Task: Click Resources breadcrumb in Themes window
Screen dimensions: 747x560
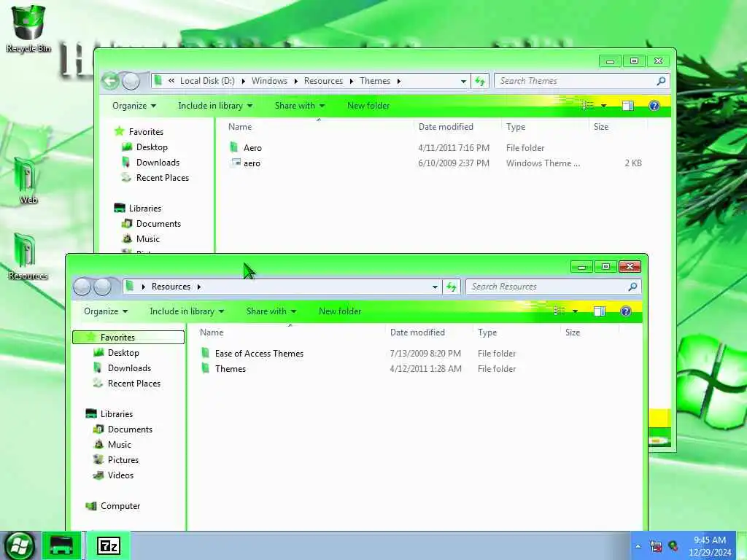Action: pos(323,81)
